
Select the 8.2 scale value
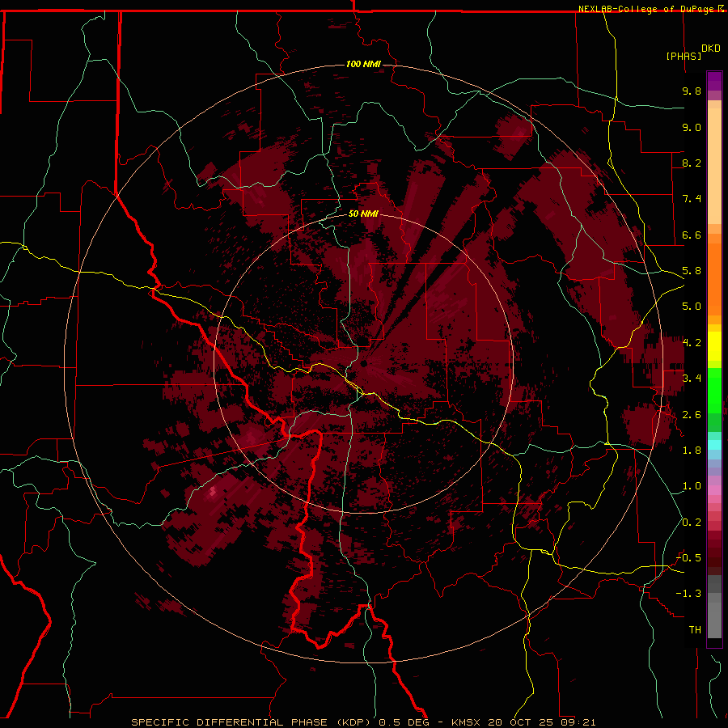692,163
